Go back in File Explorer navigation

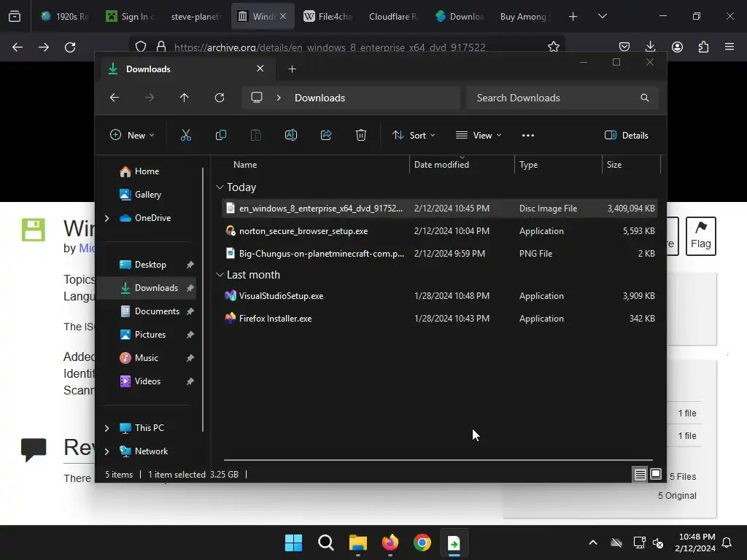115,98
